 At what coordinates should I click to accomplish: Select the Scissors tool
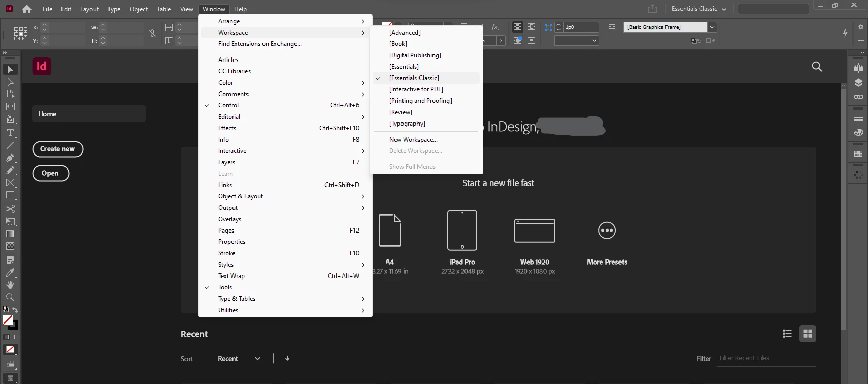(x=10, y=209)
